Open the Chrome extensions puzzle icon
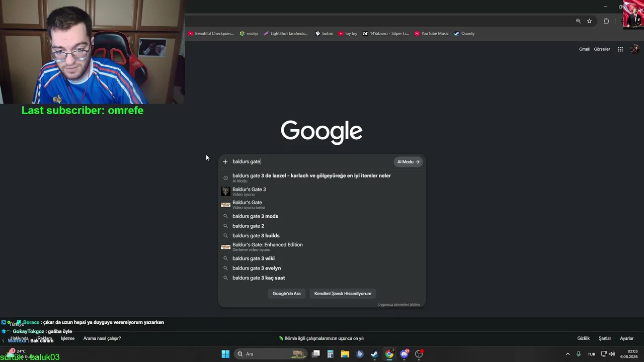644x362 pixels. pyautogui.click(x=606, y=21)
